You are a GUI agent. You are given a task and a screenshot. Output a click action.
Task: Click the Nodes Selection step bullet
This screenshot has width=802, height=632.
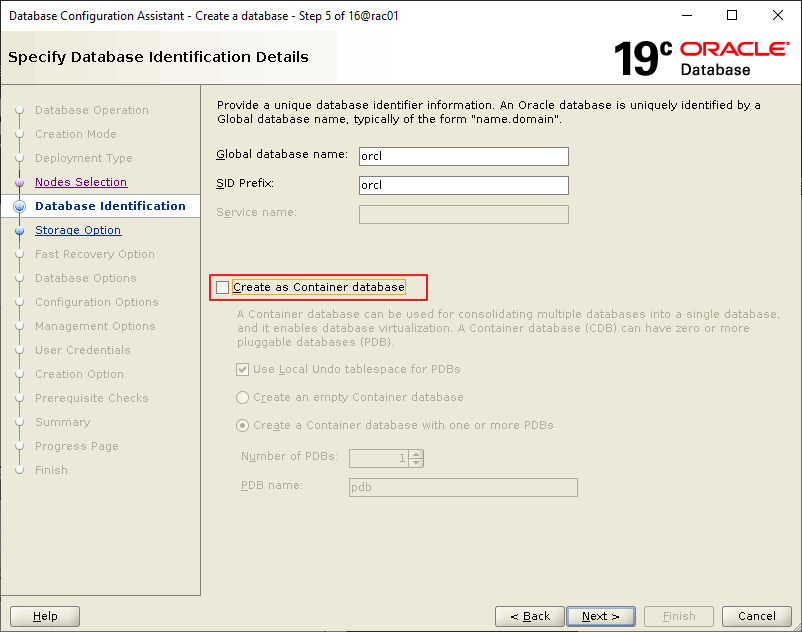[x=19, y=182]
